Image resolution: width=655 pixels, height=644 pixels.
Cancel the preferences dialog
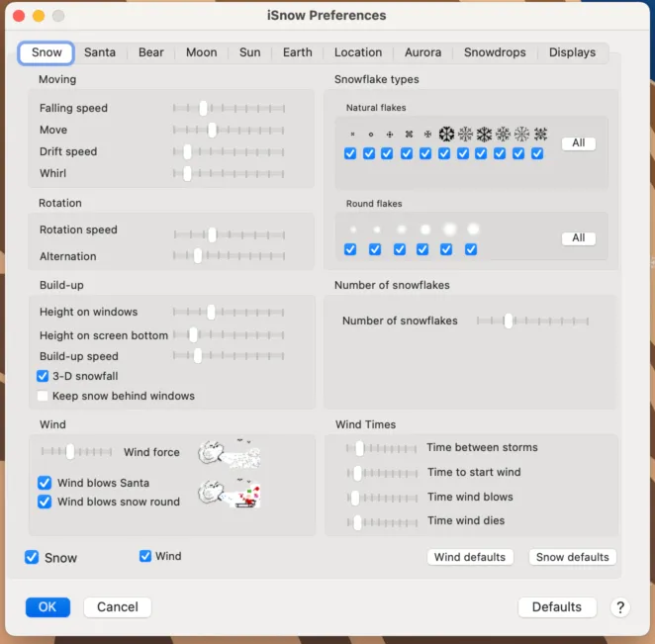point(118,607)
